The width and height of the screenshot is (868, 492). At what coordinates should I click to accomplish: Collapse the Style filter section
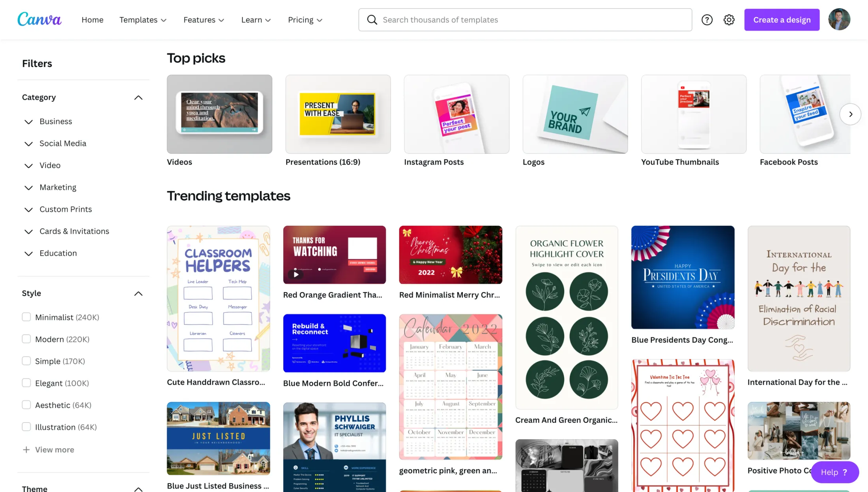(138, 294)
